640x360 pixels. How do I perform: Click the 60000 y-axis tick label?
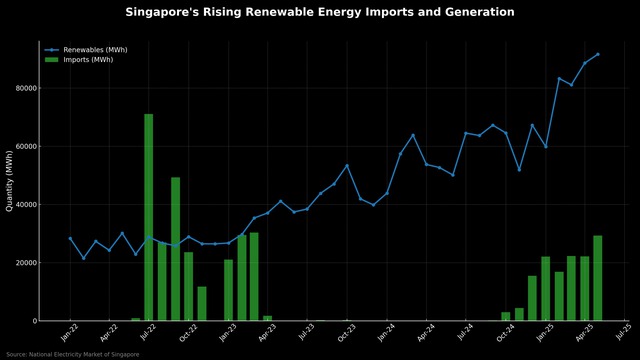[x=26, y=147]
